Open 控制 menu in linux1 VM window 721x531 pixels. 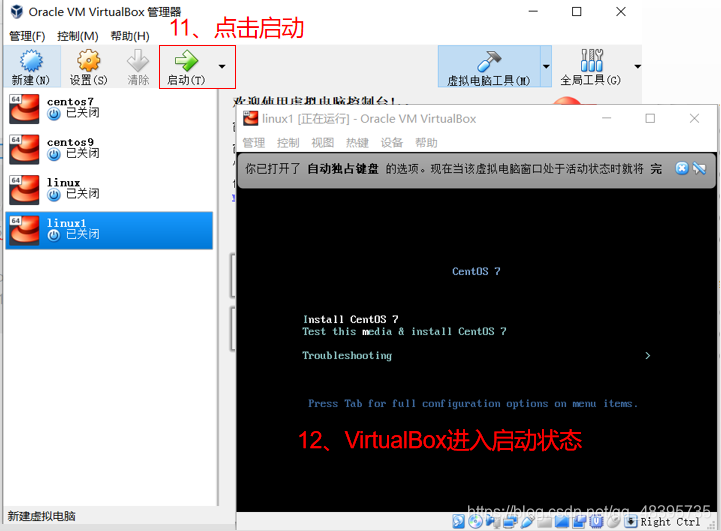coord(288,143)
